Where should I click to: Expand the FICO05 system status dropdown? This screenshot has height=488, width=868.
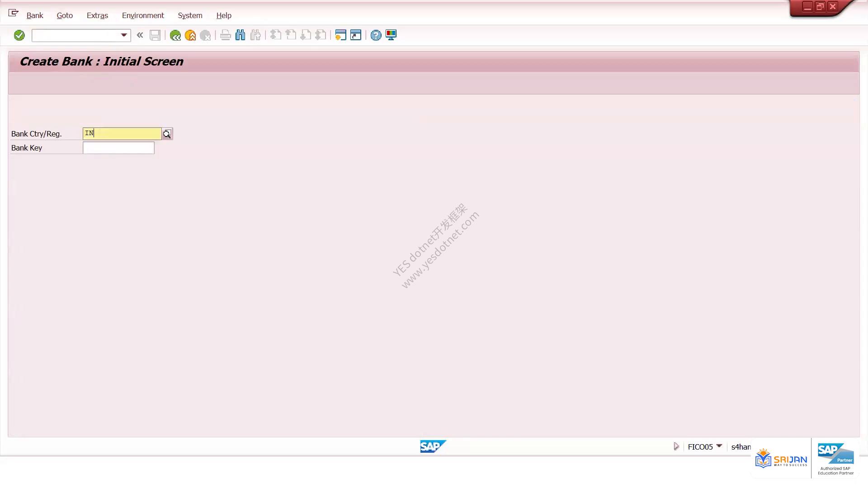[x=719, y=446]
